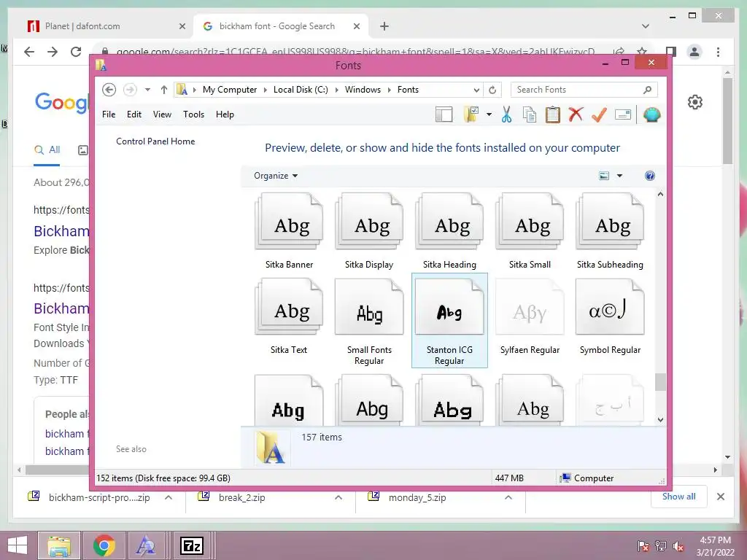Select My Computer in the address path
This screenshot has height=560, width=747.
229,90
